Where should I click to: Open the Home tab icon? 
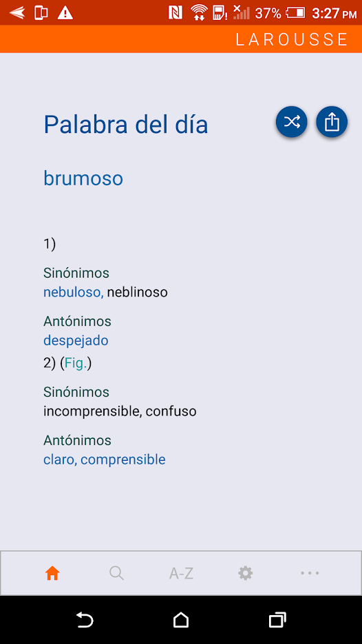point(52,573)
